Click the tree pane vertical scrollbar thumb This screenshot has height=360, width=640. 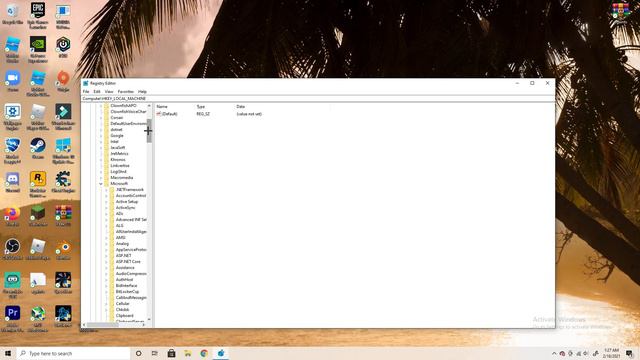(x=149, y=131)
